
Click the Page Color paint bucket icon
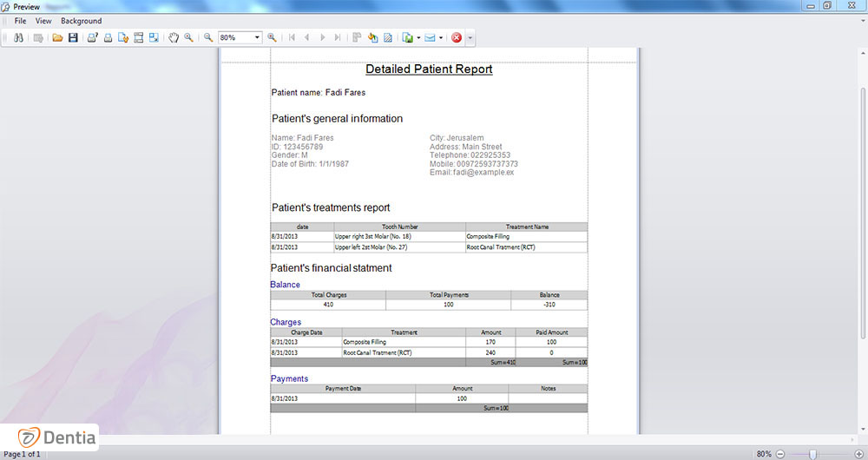372,38
